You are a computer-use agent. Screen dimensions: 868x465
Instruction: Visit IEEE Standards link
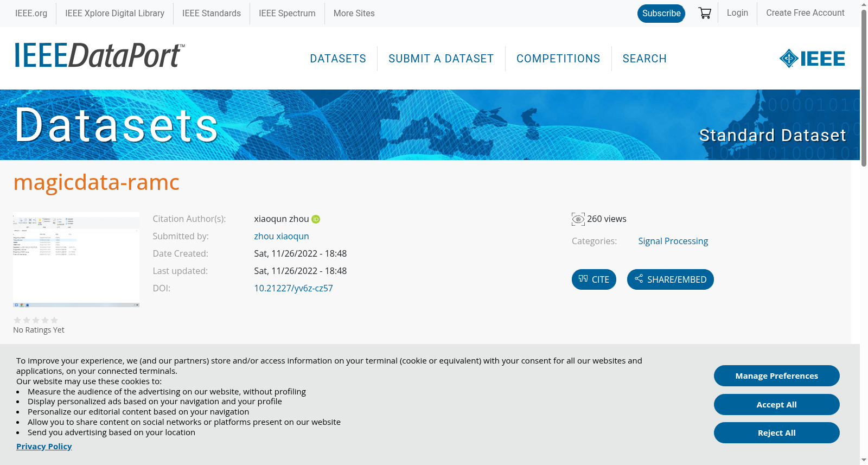212,13
